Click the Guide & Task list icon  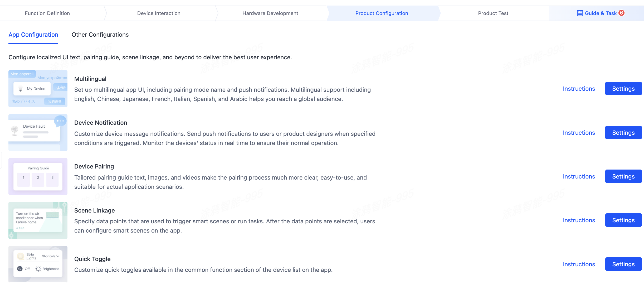click(580, 13)
